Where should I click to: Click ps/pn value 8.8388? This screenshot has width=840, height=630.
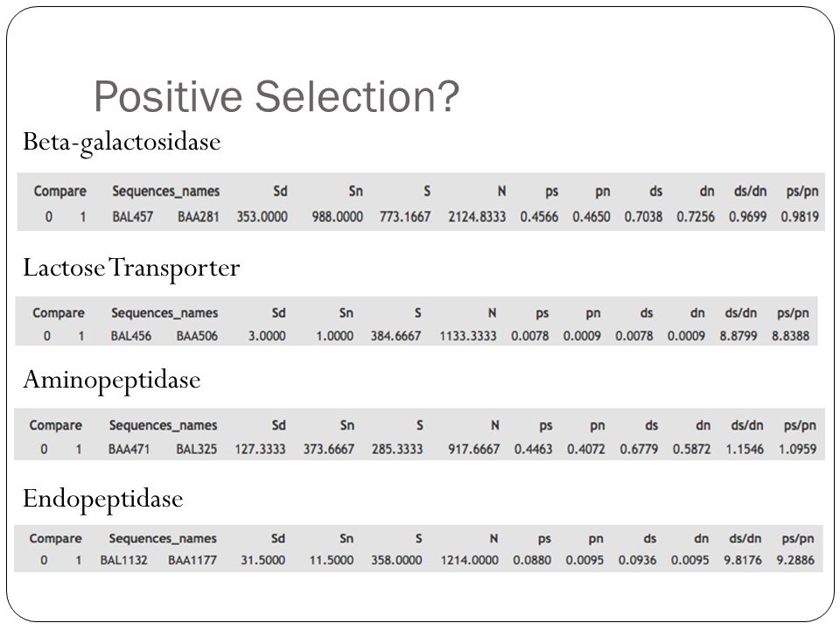790,336
